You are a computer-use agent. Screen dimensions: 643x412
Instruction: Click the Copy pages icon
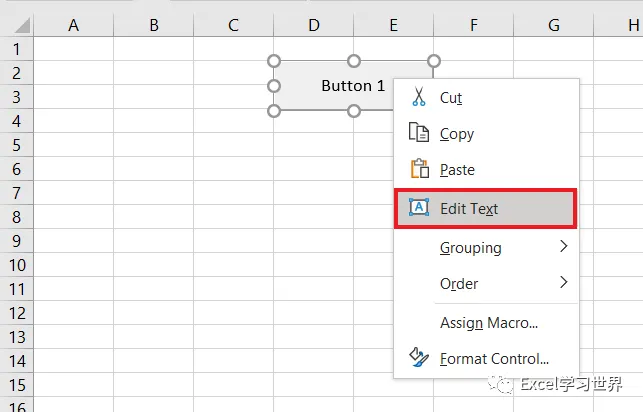[x=419, y=134]
